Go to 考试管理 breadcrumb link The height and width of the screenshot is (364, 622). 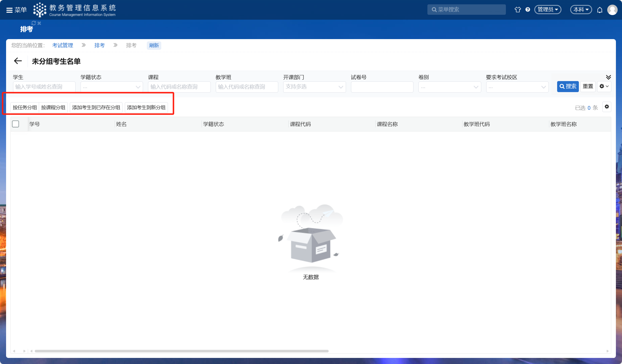click(63, 45)
